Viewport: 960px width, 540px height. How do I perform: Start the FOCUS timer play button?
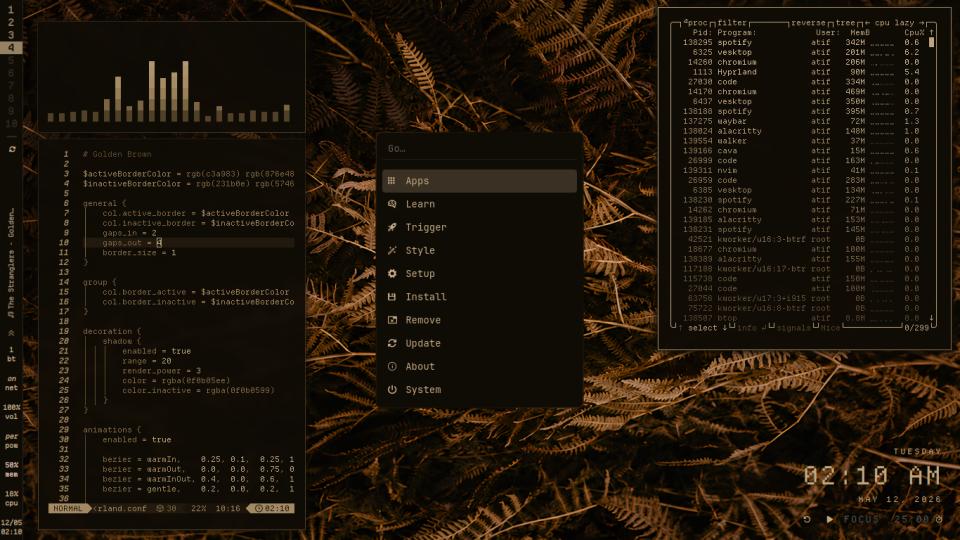830,519
